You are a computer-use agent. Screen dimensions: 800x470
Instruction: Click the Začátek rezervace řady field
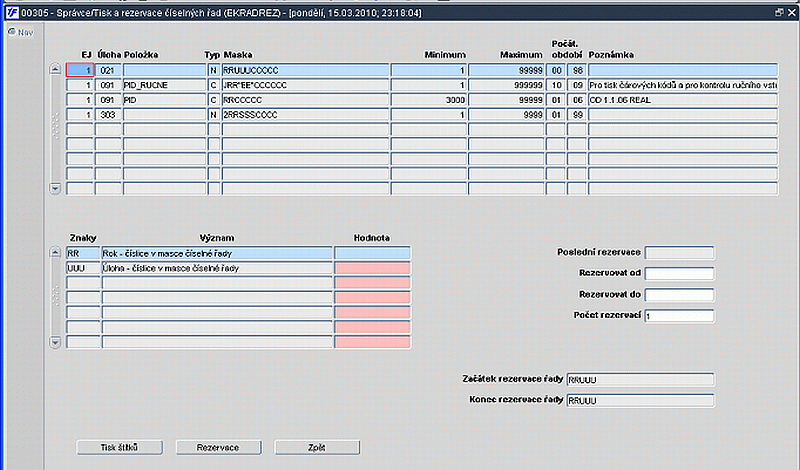640,380
